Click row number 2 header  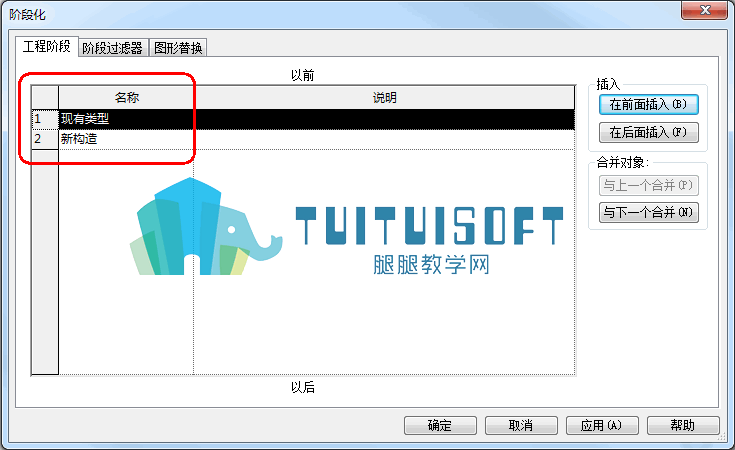[x=45, y=139]
